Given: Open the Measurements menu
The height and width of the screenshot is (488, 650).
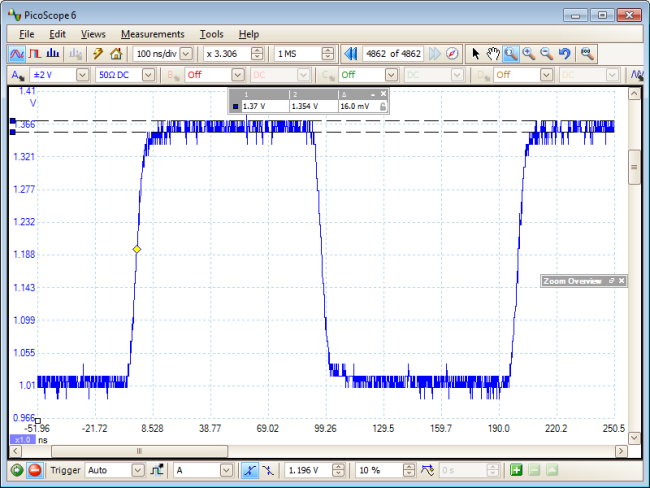Looking at the screenshot, I should (152, 34).
